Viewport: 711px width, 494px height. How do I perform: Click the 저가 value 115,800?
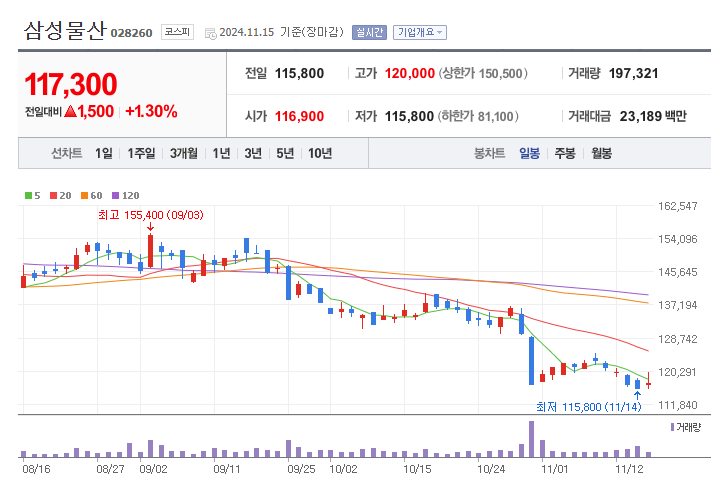(409, 117)
